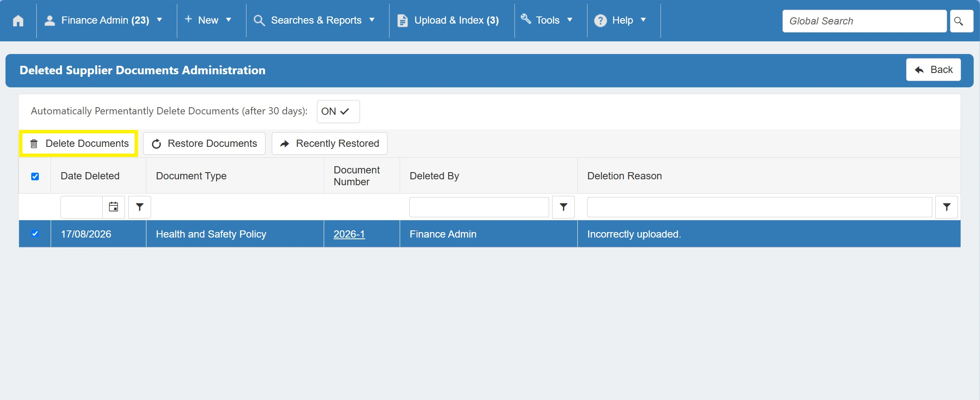Open the Date Deleted calendar picker

(114, 207)
